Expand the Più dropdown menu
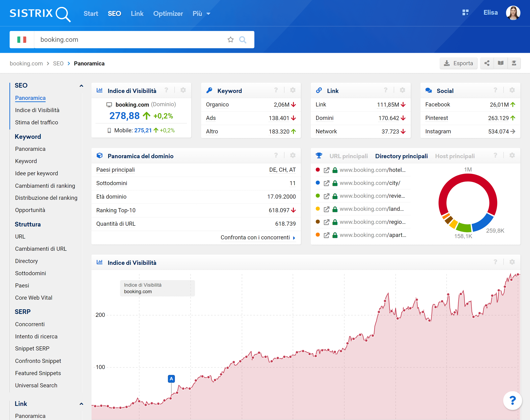530x420 pixels. (x=201, y=13)
